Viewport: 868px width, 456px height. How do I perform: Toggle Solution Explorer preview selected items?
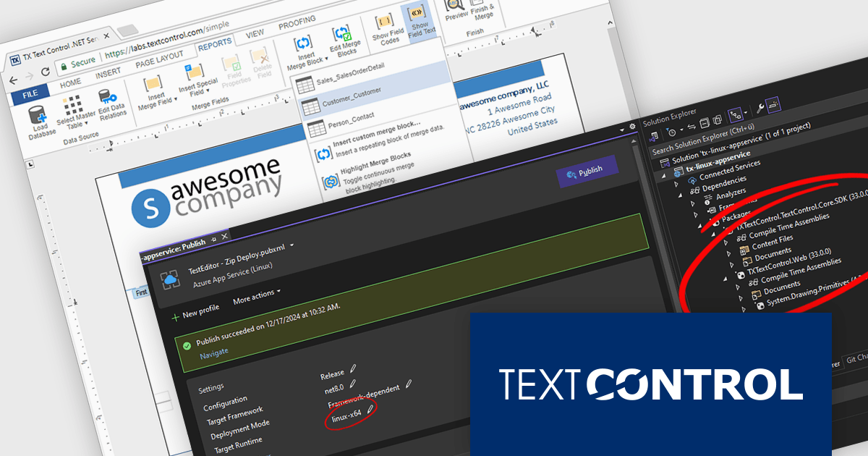(773, 104)
